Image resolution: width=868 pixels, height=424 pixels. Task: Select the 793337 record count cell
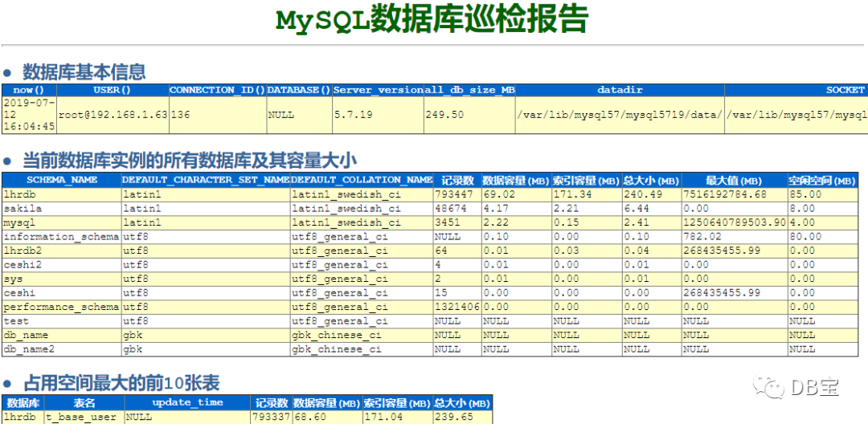pos(272,418)
